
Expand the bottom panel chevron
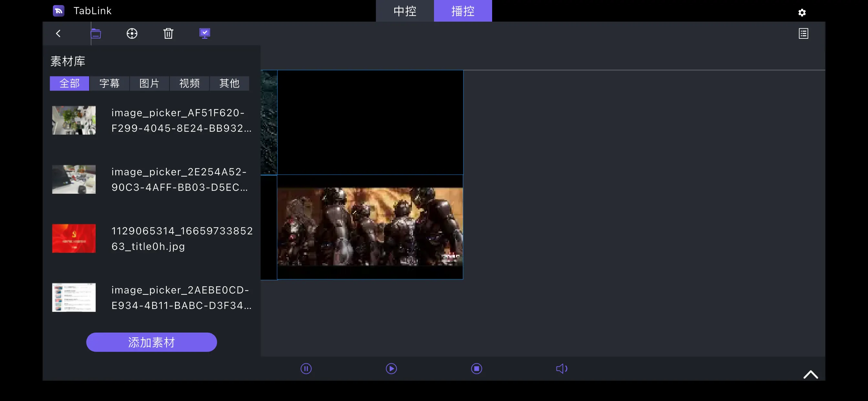[x=811, y=375]
